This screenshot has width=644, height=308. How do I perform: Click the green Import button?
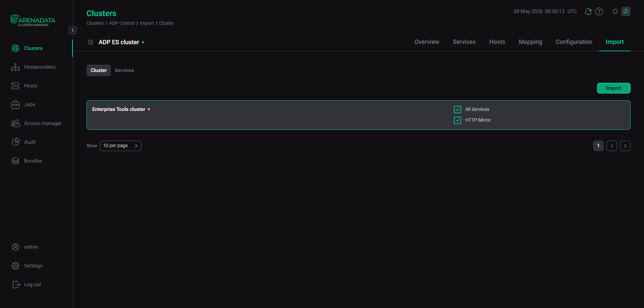pos(614,88)
